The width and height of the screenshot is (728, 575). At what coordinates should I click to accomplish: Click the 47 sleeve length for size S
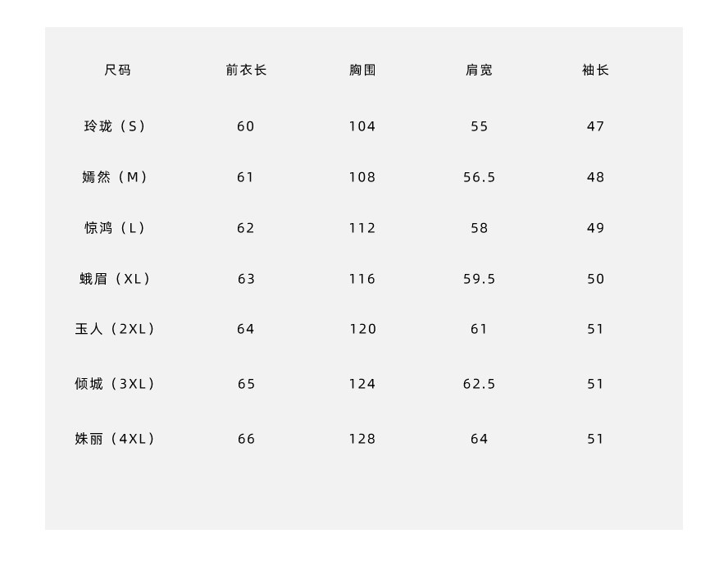pos(595,126)
